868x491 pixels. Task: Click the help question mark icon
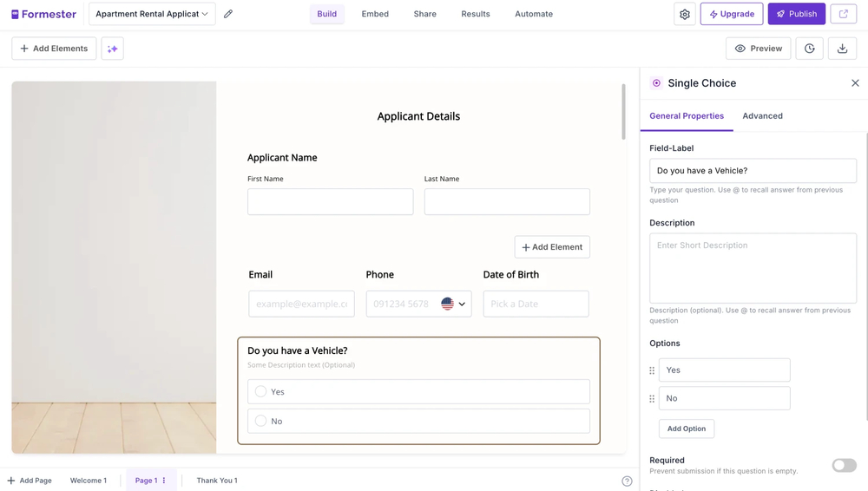coord(627,481)
